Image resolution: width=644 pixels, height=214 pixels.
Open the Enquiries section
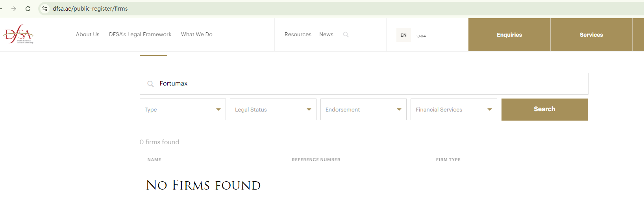tap(509, 35)
